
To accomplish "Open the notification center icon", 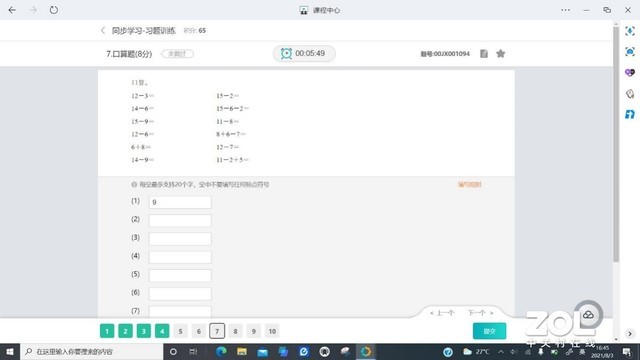I will click(x=627, y=351).
